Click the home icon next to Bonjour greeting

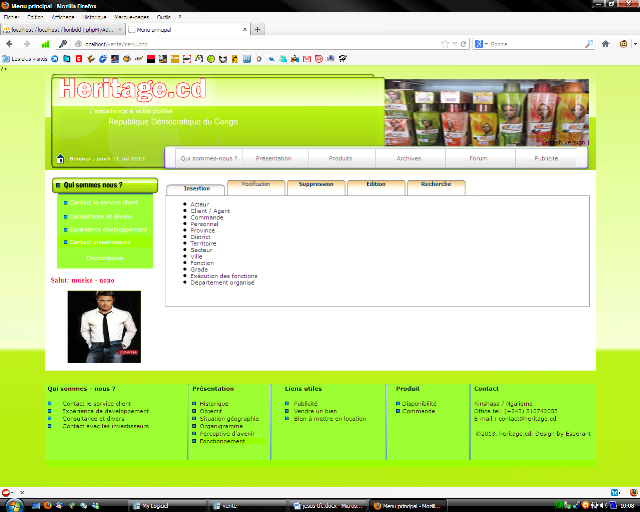[x=60, y=158]
